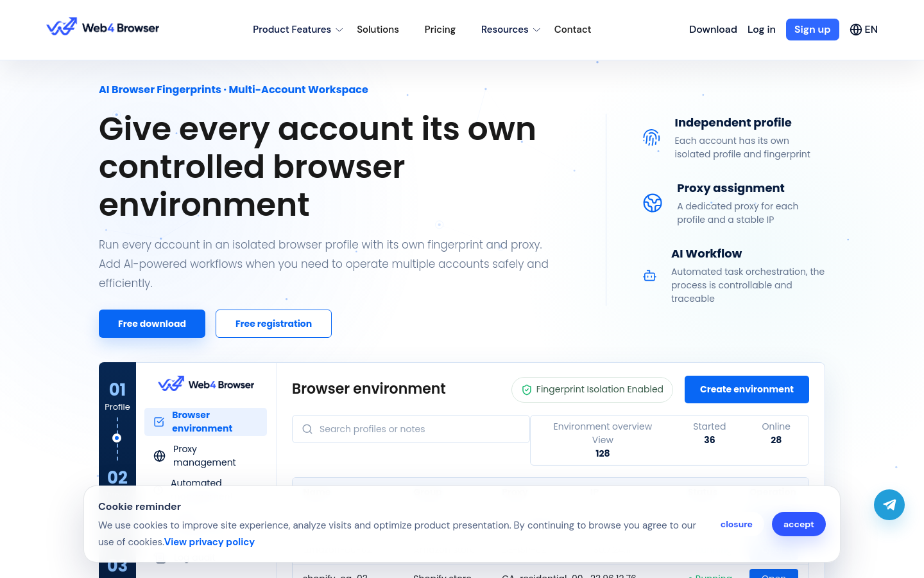Image resolution: width=924 pixels, height=578 pixels.
Task: Click the Browser environment panel heading
Action: click(x=369, y=389)
